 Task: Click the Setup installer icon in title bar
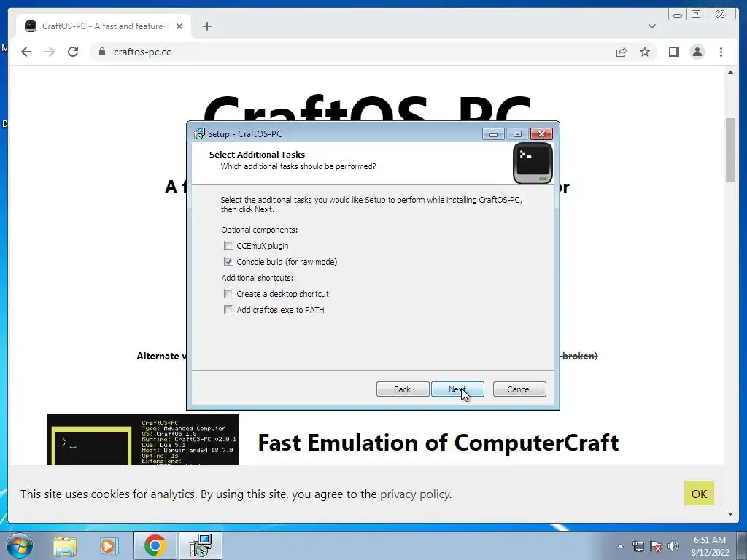pyautogui.click(x=199, y=134)
